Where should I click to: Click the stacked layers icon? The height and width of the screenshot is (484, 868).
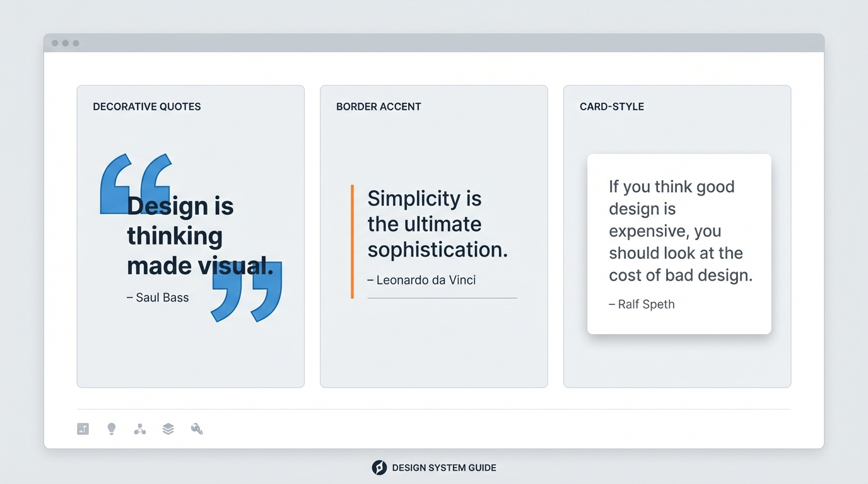click(x=168, y=429)
